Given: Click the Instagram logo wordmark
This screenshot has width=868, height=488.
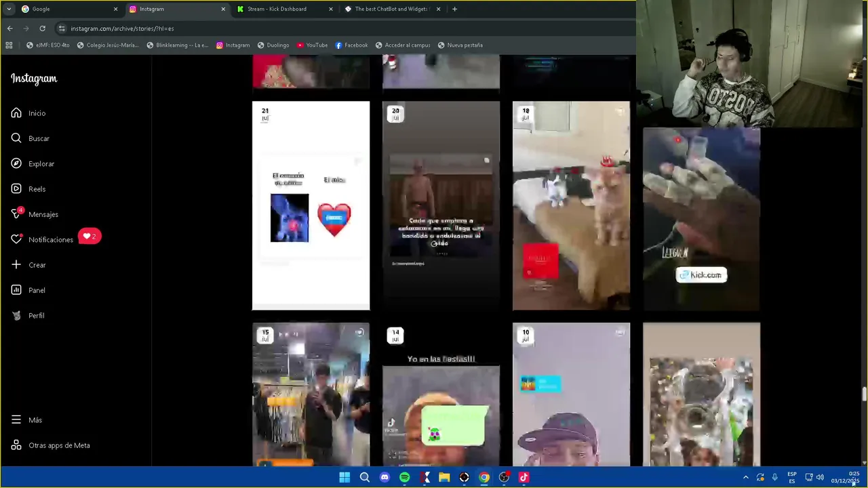Looking at the screenshot, I should click(x=34, y=79).
